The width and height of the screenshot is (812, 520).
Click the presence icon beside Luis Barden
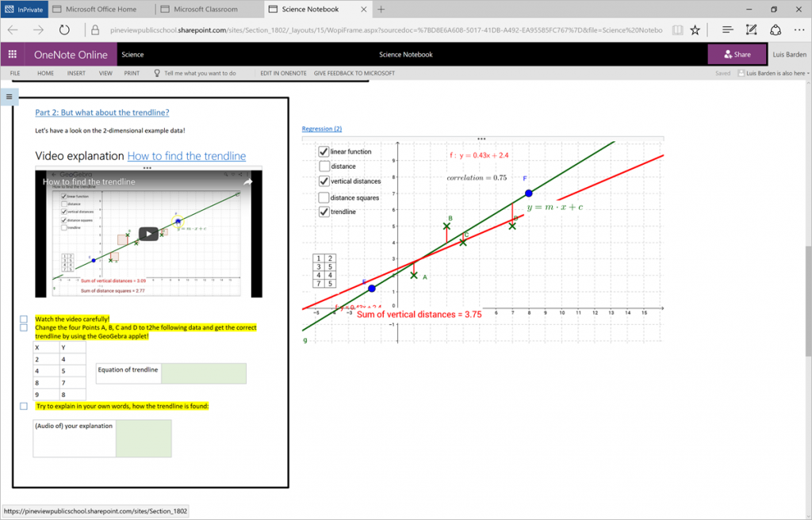click(x=741, y=74)
